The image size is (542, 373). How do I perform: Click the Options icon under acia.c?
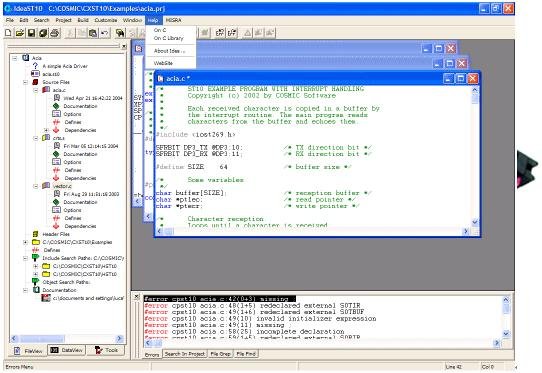[x=56, y=114]
